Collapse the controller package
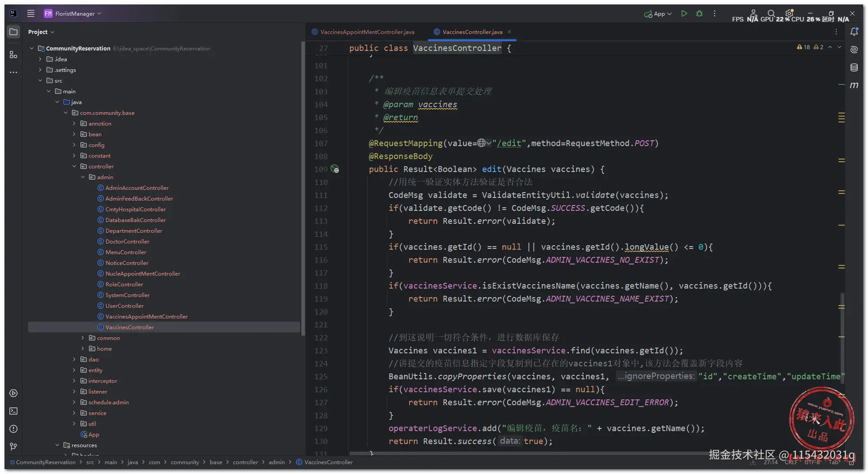The height and width of the screenshot is (474, 868). click(x=74, y=166)
